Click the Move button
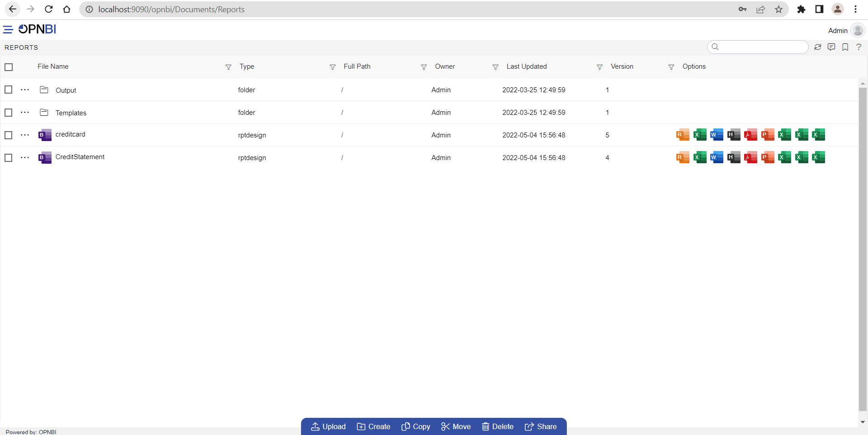 pos(456,426)
